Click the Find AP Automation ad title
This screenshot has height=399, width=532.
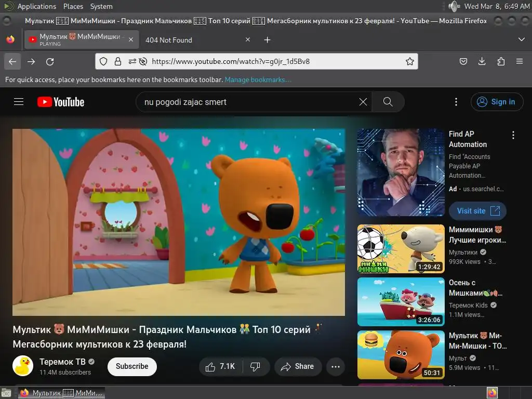click(468, 139)
